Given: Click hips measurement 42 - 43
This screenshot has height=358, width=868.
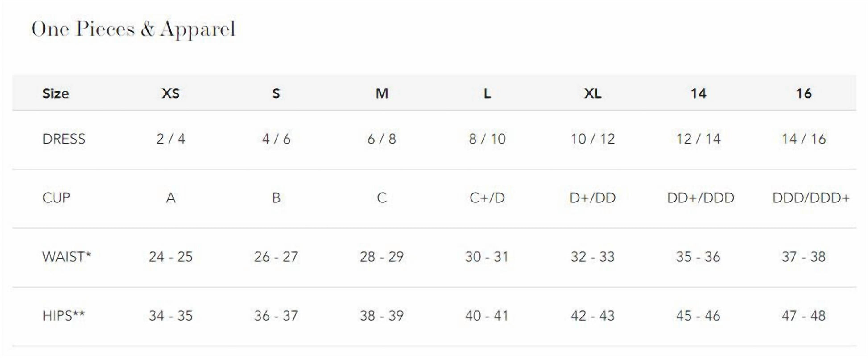Looking at the screenshot, I should (x=593, y=316).
